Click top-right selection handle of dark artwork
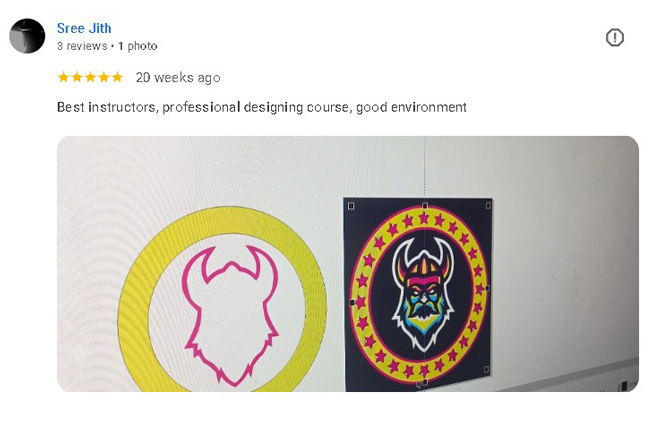This screenshot has height=424, width=660. click(x=488, y=205)
